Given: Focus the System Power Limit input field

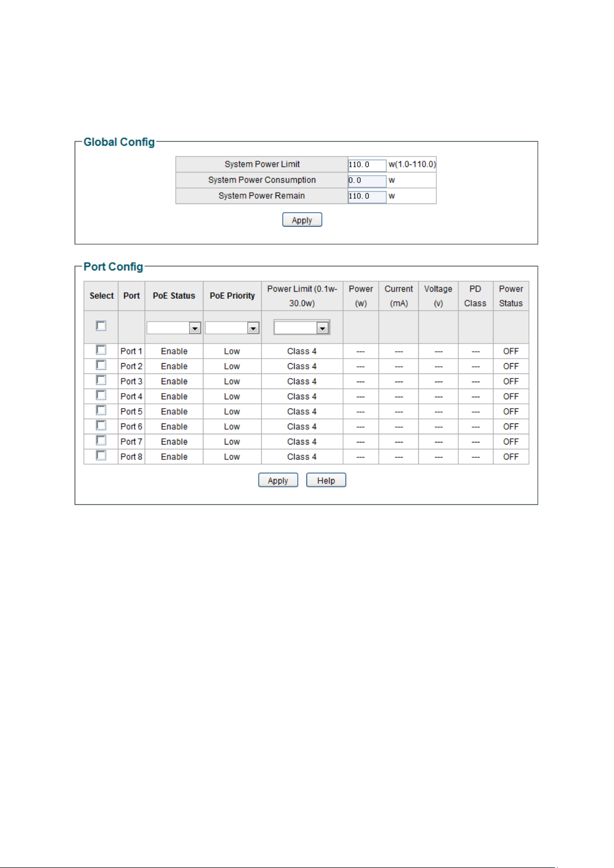Looking at the screenshot, I should pyautogui.click(x=367, y=165).
